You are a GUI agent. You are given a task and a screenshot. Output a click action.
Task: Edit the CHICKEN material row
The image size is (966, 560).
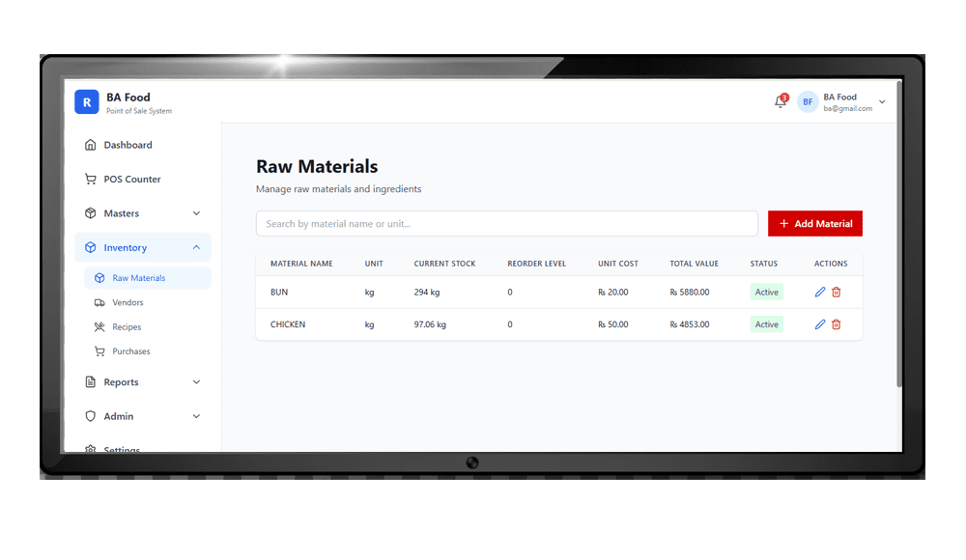click(x=820, y=324)
